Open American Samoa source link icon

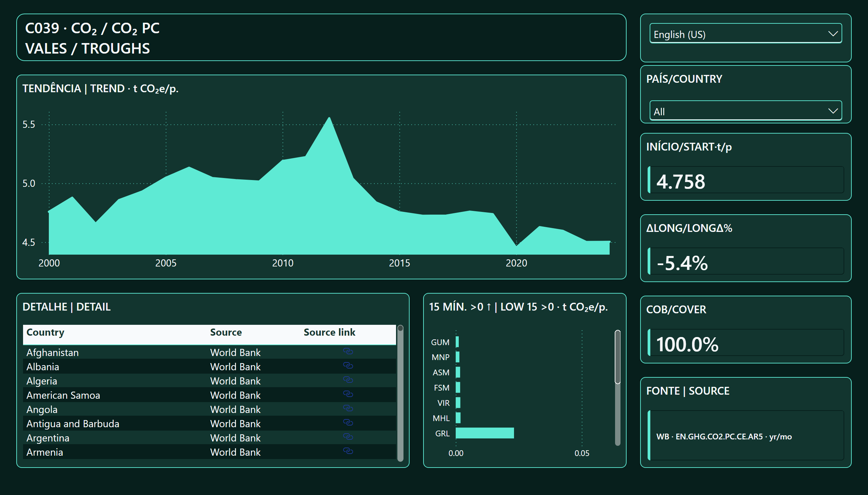click(x=348, y=394)
